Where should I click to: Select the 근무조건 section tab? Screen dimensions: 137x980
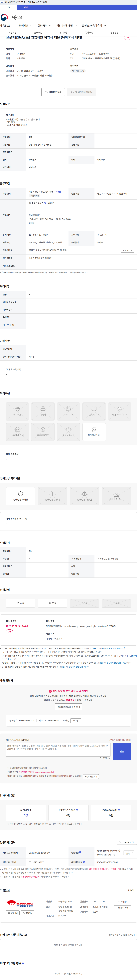38,33
